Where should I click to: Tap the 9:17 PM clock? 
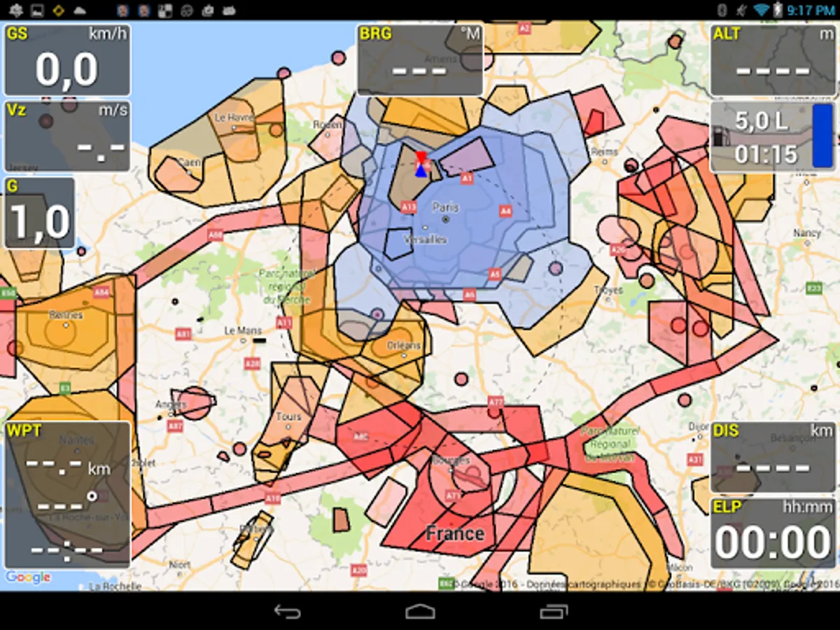tap(811, 10)
